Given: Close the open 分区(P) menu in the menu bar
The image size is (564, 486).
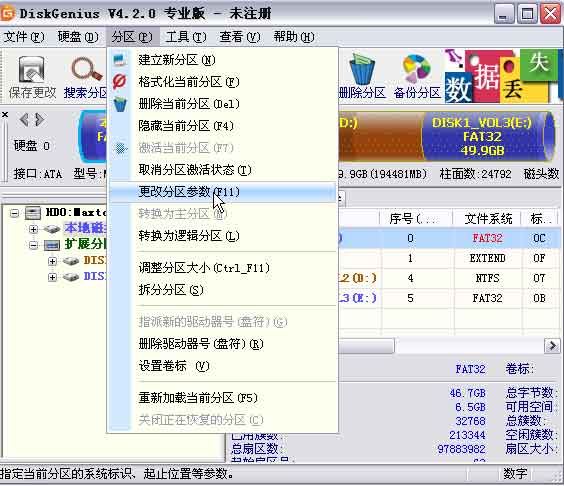Looking at the screenshot, I should click(132, 37).
